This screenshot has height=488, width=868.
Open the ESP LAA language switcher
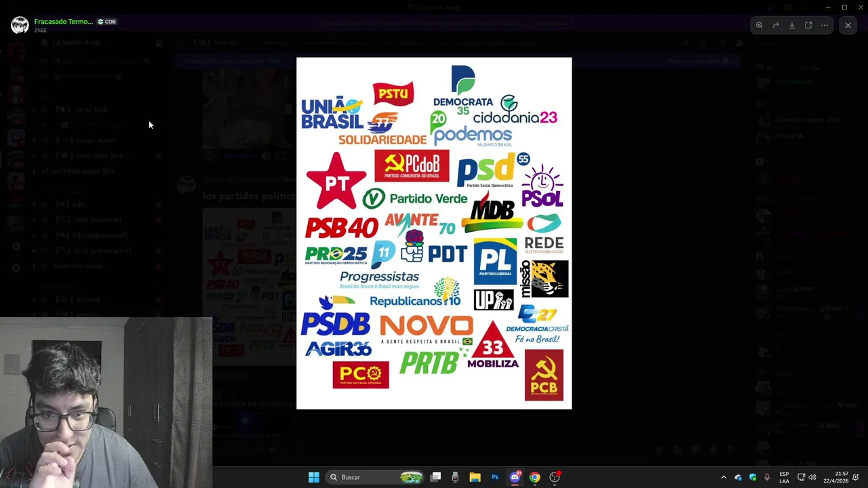coord(784,477)
